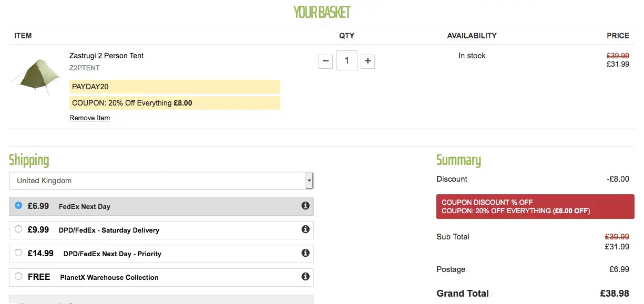644x304 pixels.
Task: Select the £9.99 Saturday Delivery option
Action: point(18,229)
